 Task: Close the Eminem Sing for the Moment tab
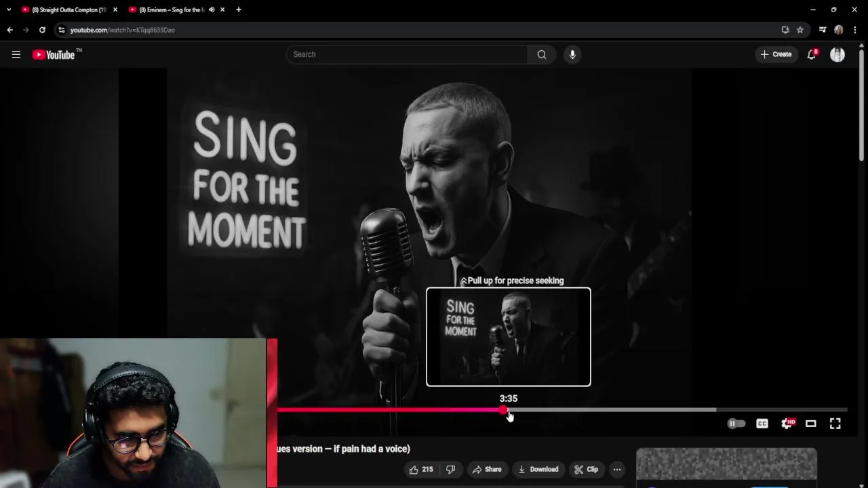click(222, 9)
